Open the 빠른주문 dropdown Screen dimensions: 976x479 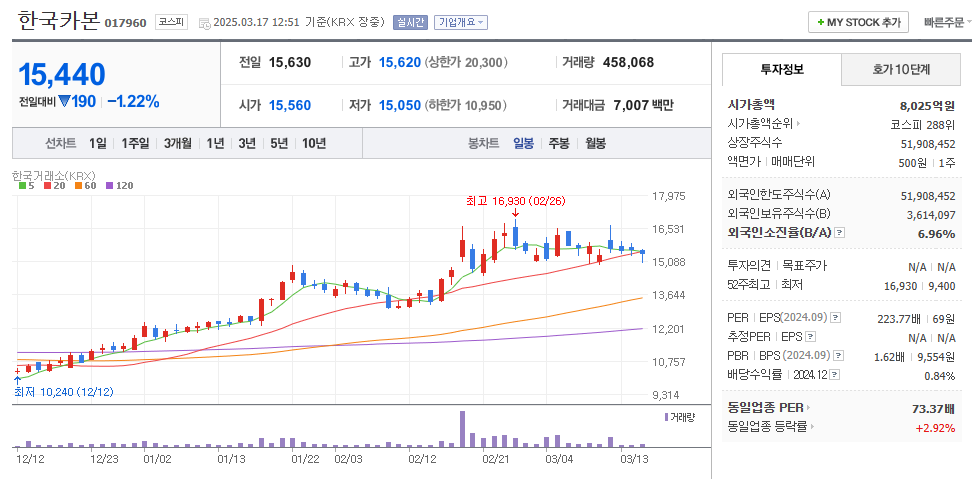coord(947,22)
